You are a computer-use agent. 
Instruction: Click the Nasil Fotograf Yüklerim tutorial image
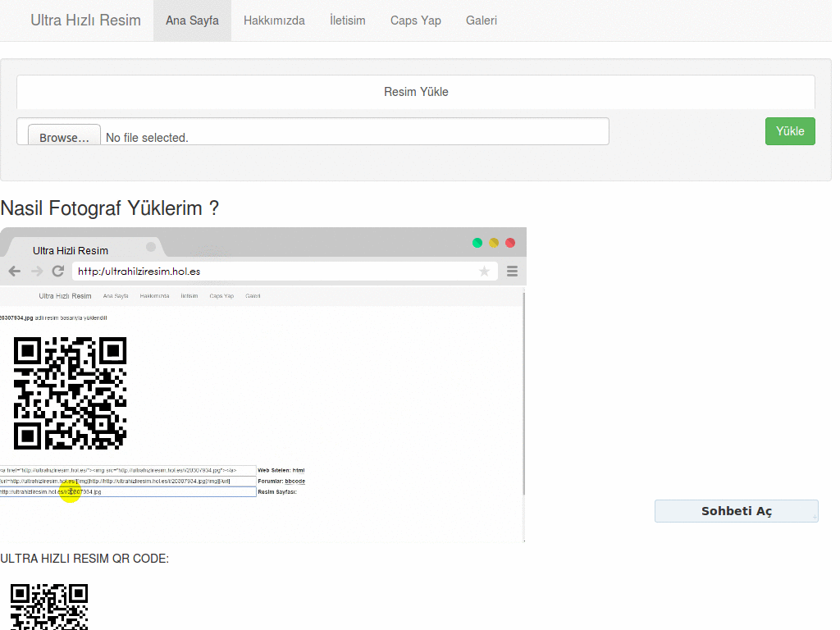click(x=263, y=385)
